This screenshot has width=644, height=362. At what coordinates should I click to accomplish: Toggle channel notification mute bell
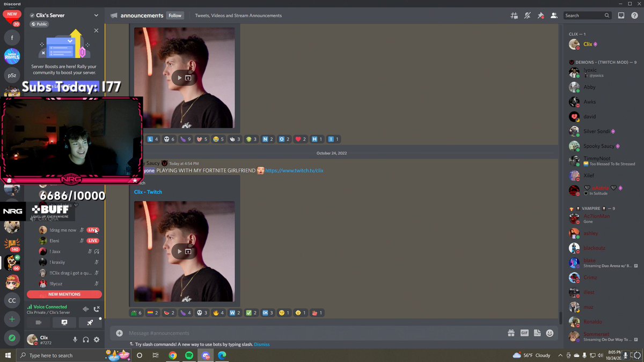point(528,16)
